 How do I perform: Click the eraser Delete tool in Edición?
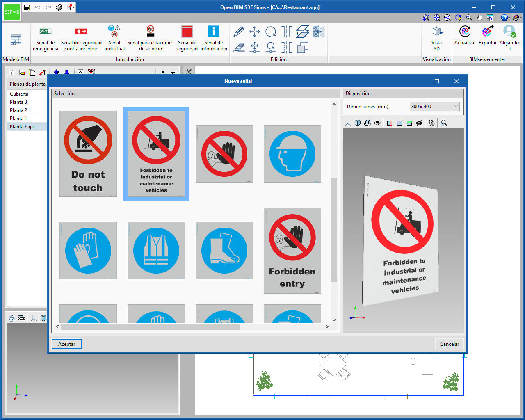239,48
